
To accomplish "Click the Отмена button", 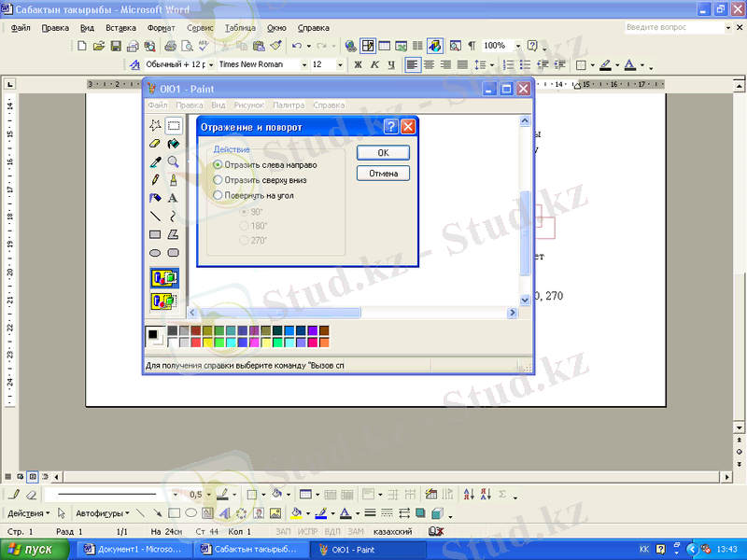I will [x=383, y=174].
